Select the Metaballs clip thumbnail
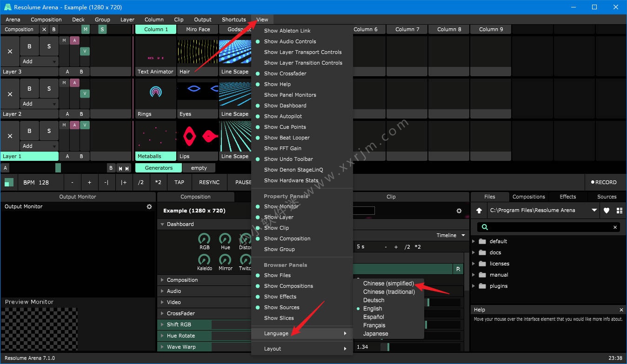Viewport: 627px width, 364px height. click(x=155, y=137)
